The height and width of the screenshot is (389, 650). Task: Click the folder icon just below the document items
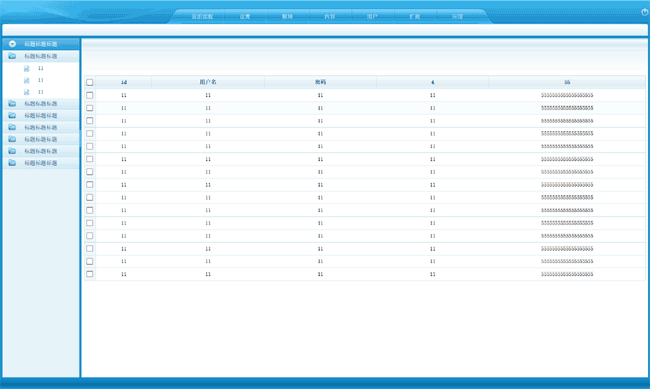(x=12, y=104)
